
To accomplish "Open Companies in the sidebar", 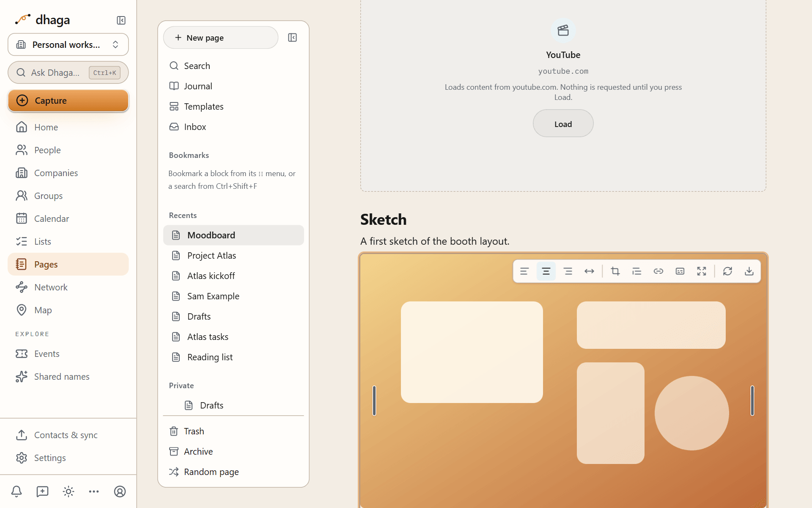I will tap(68, 173).
